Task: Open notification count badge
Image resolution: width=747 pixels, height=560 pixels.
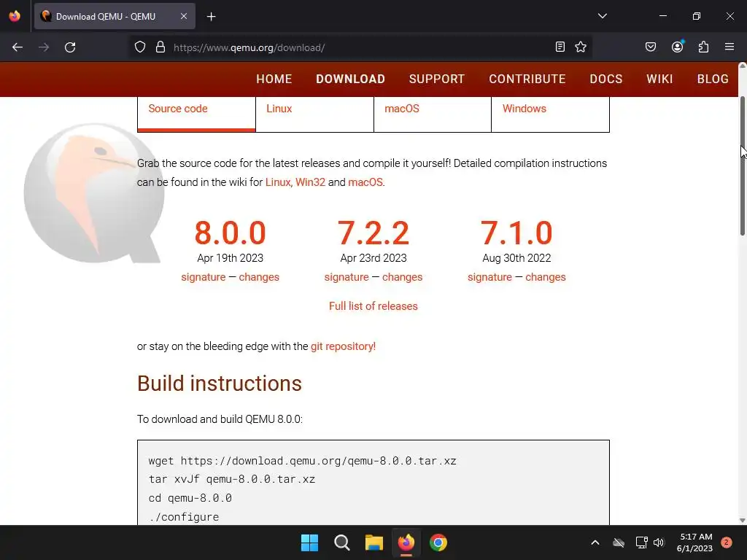Action: 726,542
